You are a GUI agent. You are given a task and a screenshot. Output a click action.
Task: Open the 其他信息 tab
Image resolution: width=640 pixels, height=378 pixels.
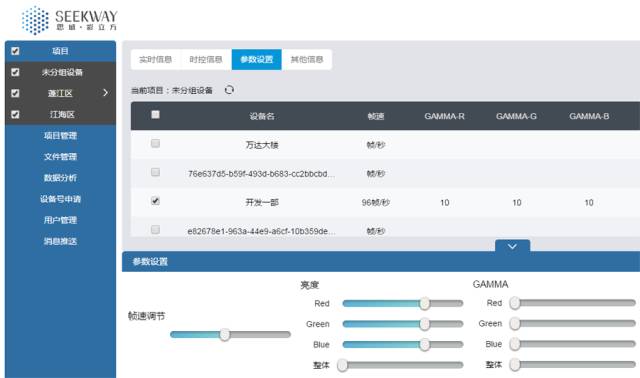tap(307, 60)
